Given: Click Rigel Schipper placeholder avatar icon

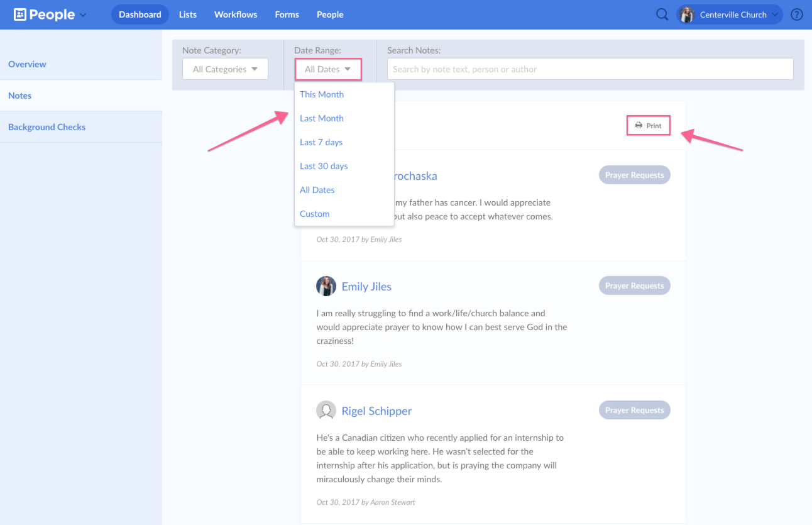Looking at the screenshot, I should point(326,411).
